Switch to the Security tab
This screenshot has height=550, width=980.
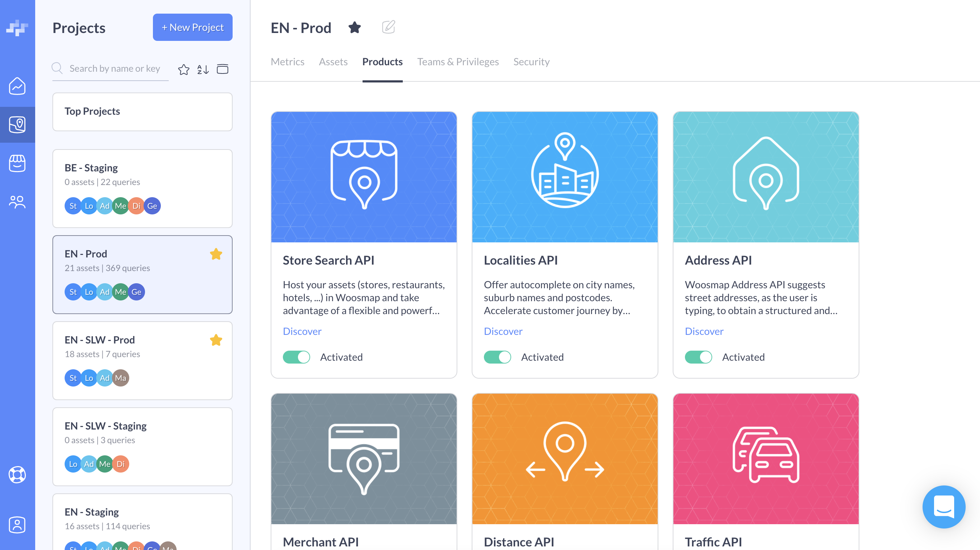point(531,62)
